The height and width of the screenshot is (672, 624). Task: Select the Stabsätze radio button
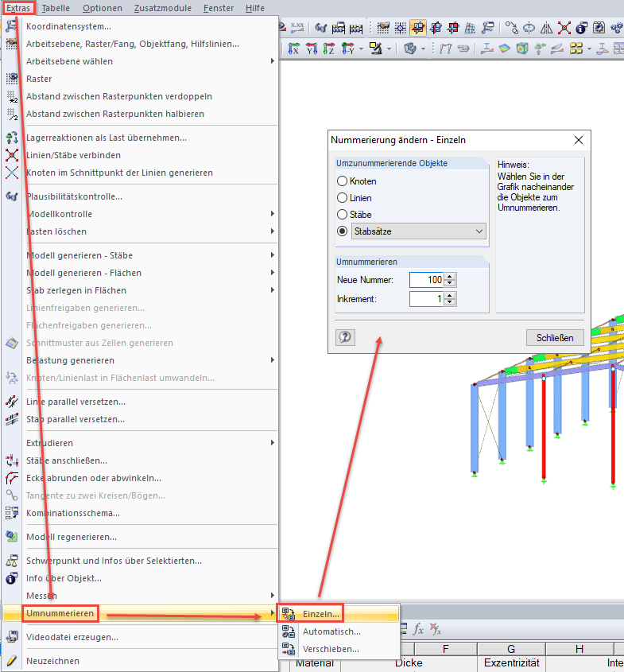pyautogui.click(x=342, y=231)
